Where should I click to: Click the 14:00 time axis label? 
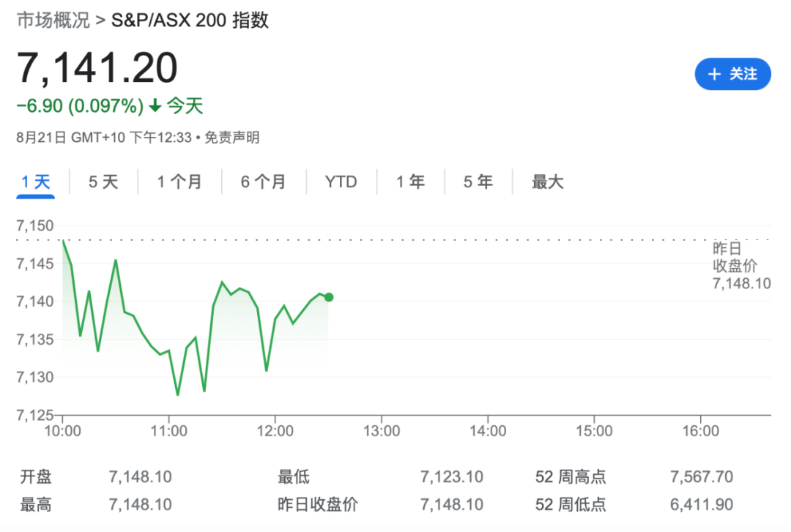(488, 431)
